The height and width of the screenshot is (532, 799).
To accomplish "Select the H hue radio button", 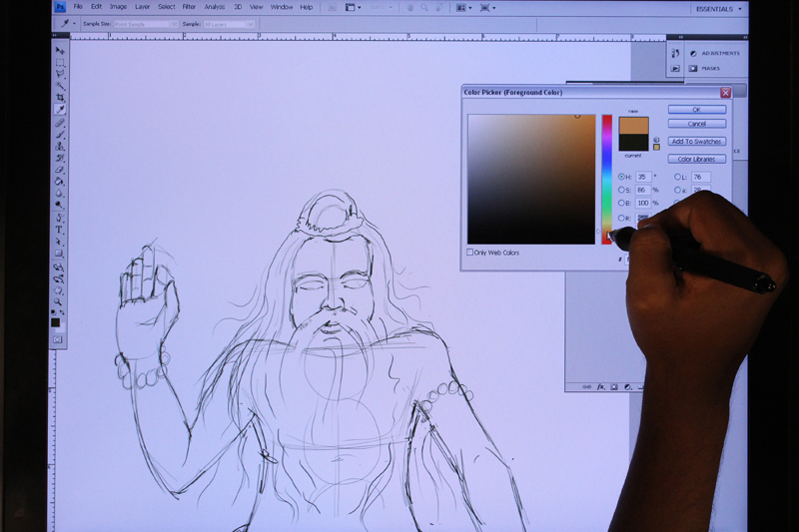I will pyautogui.click(x=620, y=177).
